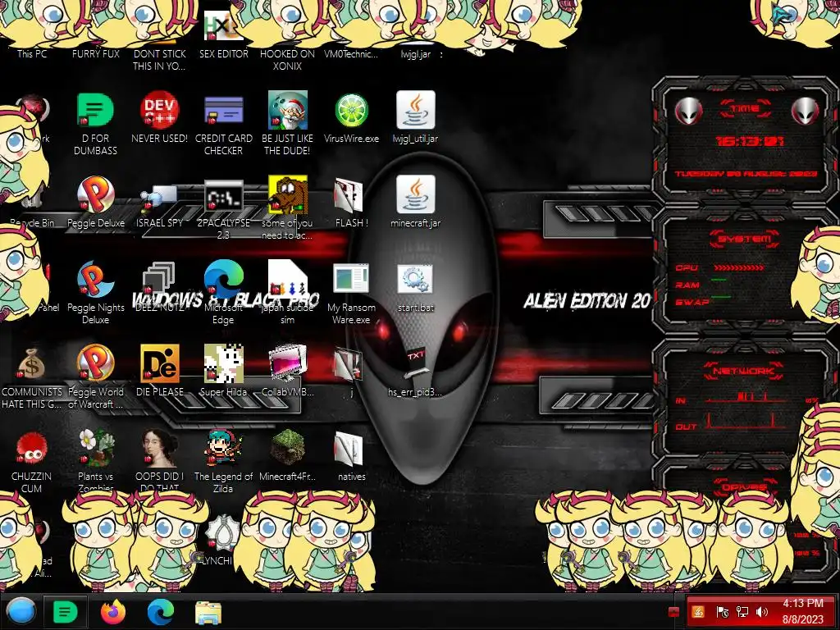Click the CPU usage bar in widget

[739, 267]
